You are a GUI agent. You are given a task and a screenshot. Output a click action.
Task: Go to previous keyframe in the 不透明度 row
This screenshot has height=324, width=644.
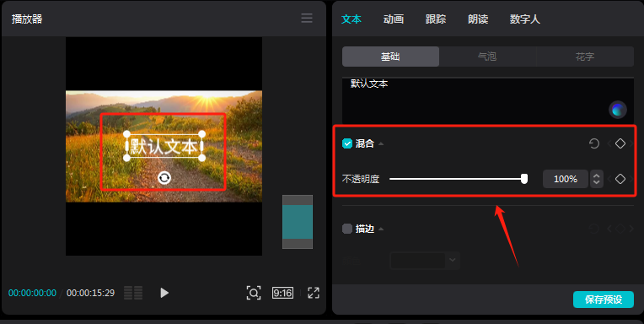[609, 179]
